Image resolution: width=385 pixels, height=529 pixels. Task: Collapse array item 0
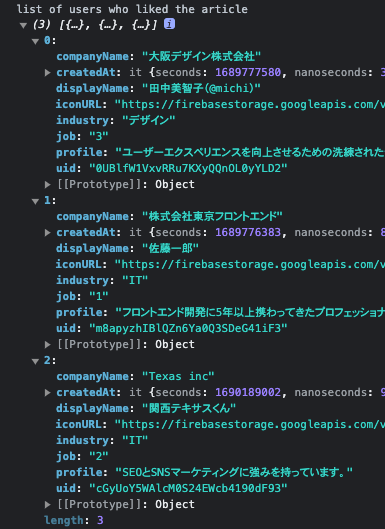pos(35,41)
